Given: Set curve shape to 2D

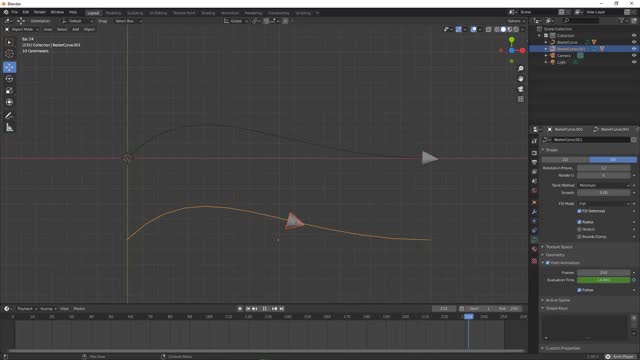Looking at the screenshot, I should (x=565, y=160).
